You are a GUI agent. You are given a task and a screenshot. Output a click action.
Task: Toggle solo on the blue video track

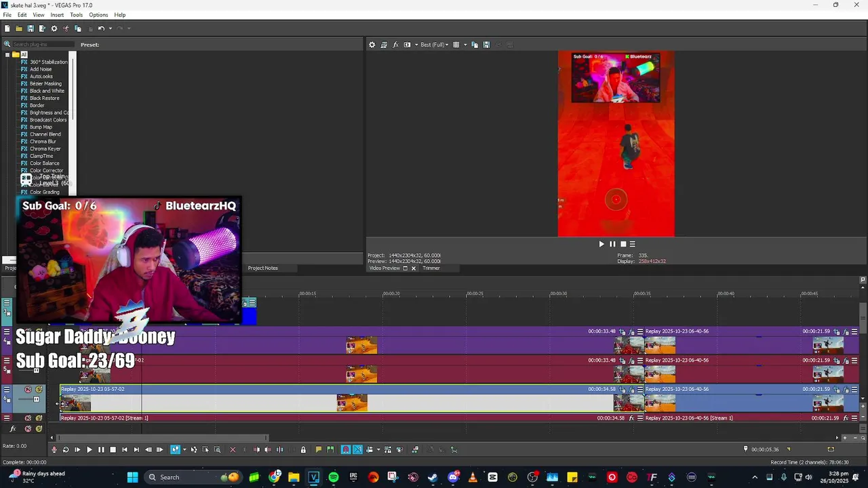[x=39, y=389]
